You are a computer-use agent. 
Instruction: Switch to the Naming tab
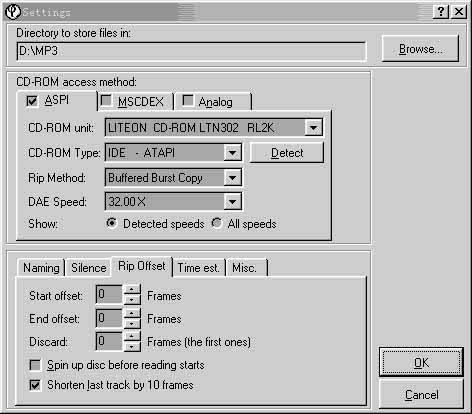41,268
